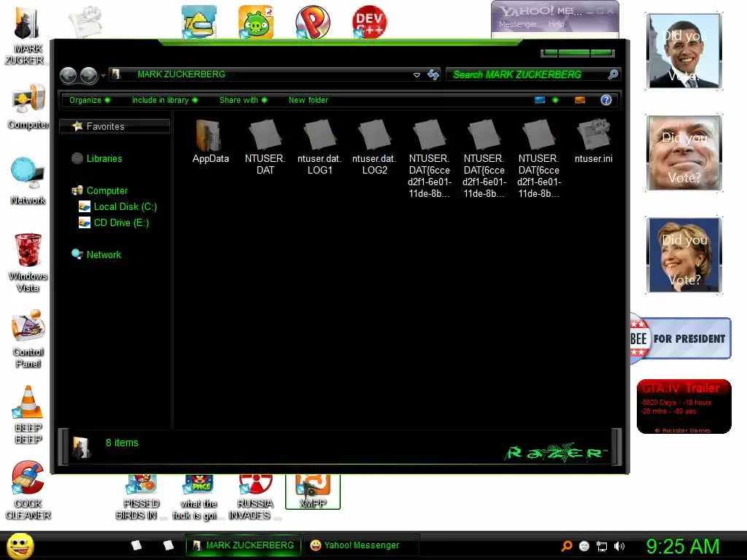
Task: Select Local Disk (C:) in navigation pane
Action: pos(117,206)
